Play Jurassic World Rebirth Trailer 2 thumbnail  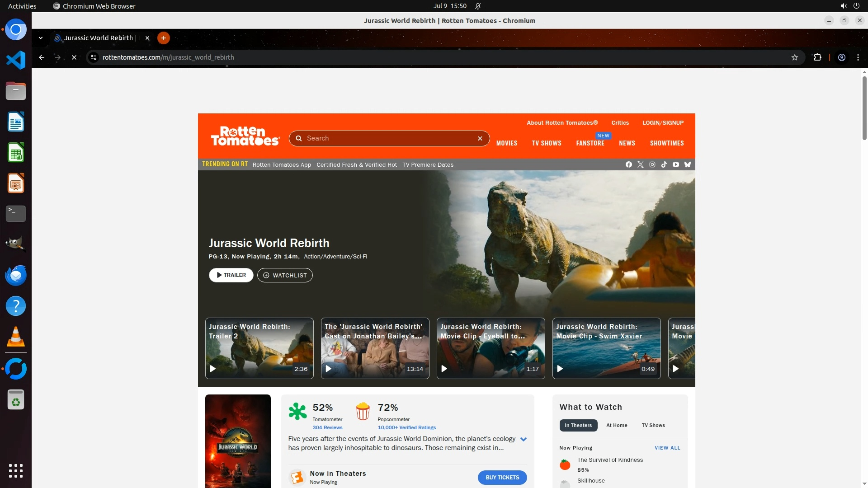click(x=259, y=348)
